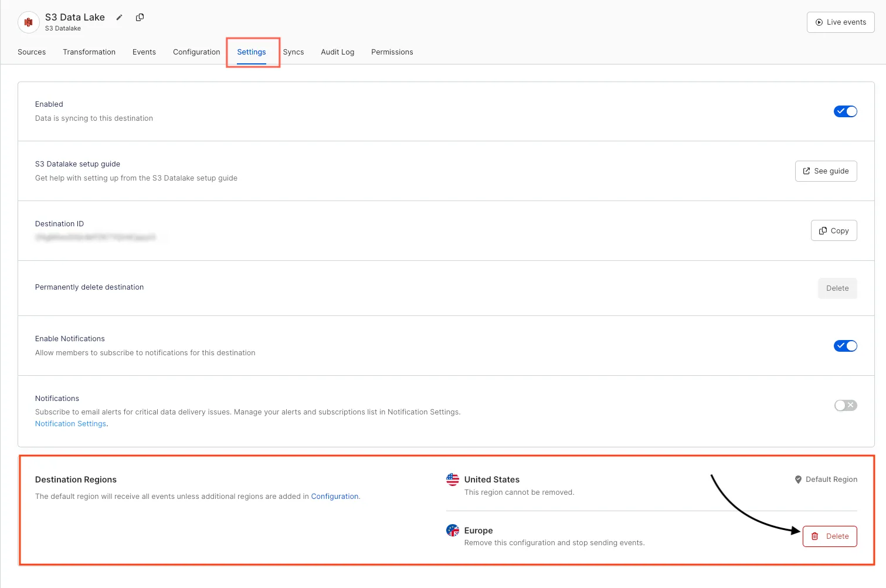
Task: Click the copy icon beside S3 Data Lake title
Action: pyautogui.click(x=140, y=18)
